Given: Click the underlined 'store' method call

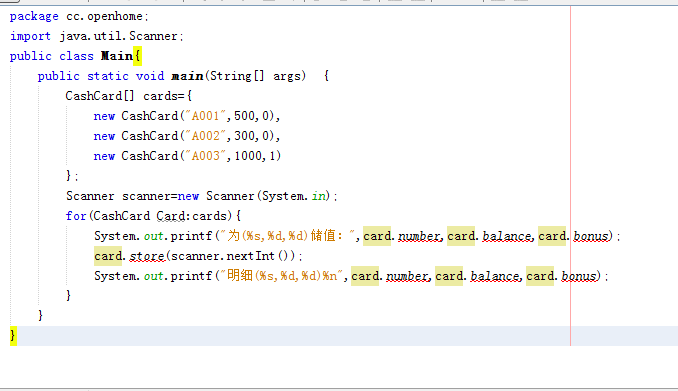Looking at the screenshot, I should point(147,256).
